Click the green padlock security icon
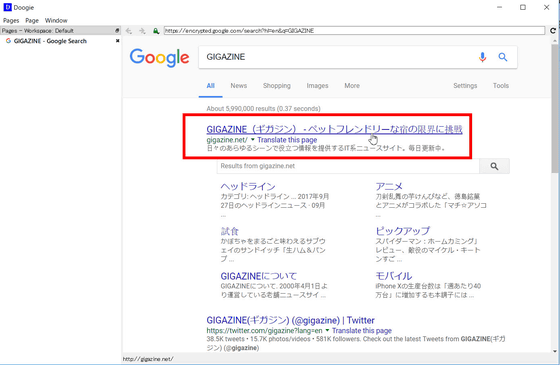The height and width of the screenshot is (365, 560). (x=156, y=31)
